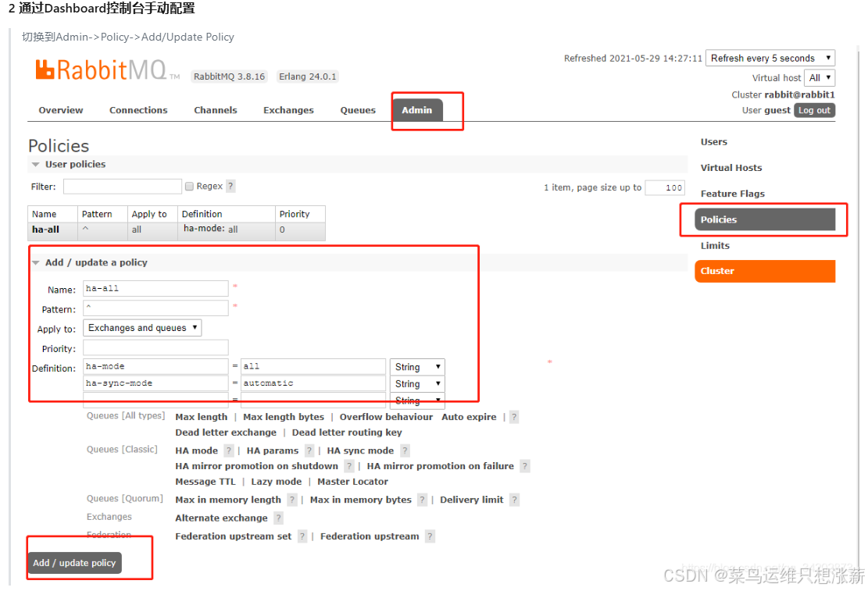Open the Channels tab

pos(216,110)
